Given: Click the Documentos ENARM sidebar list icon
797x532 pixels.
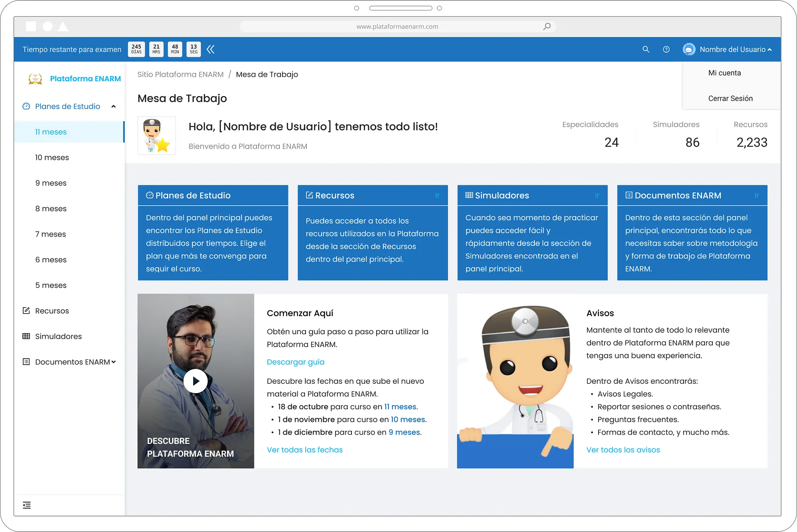Looking at the screenshot, I should (x=26, y=362).
